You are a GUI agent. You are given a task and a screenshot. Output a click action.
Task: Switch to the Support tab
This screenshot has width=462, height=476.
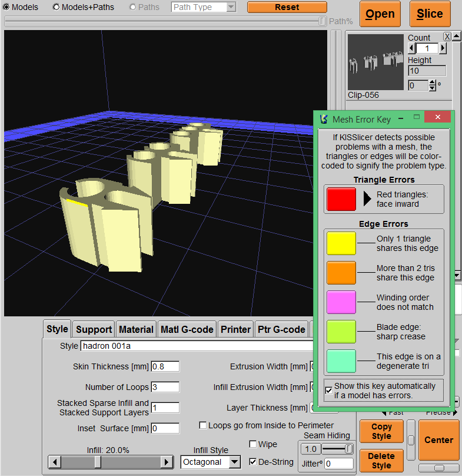(x=94, y=329)
